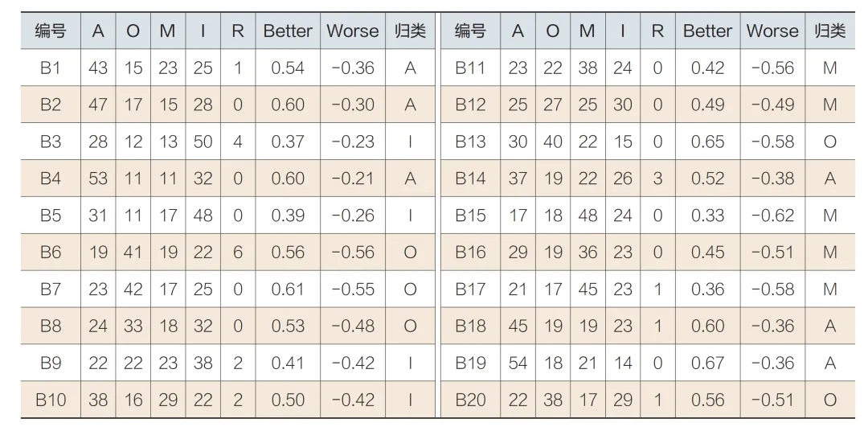Click the left table's 归类 header
The width and height of the screenshot is (868, 431).
410,31
